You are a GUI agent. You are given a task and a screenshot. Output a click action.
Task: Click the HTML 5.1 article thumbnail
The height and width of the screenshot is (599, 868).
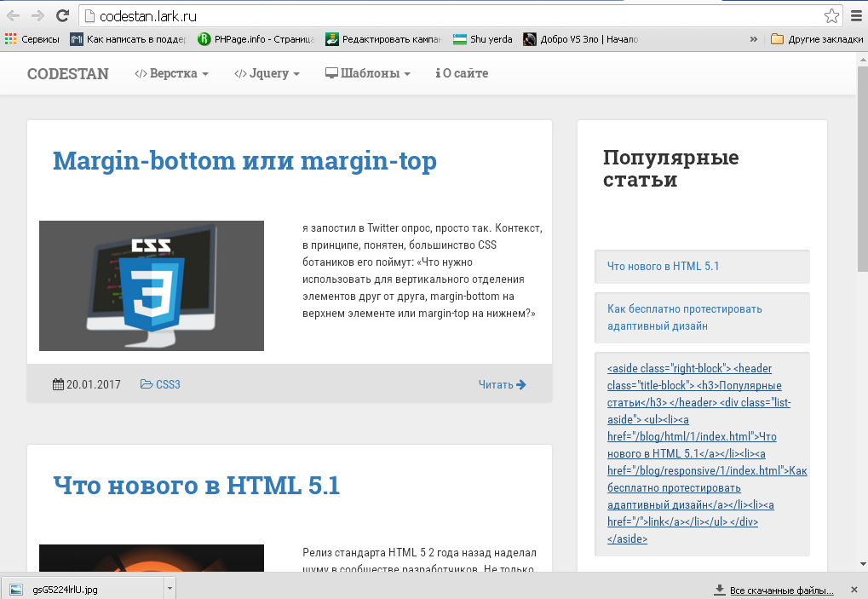[151, 558]
